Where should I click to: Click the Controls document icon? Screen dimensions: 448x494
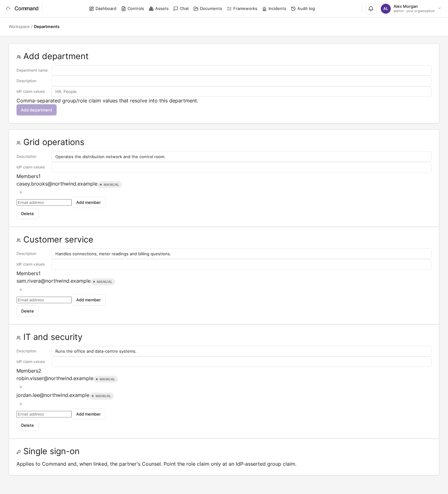124,9
